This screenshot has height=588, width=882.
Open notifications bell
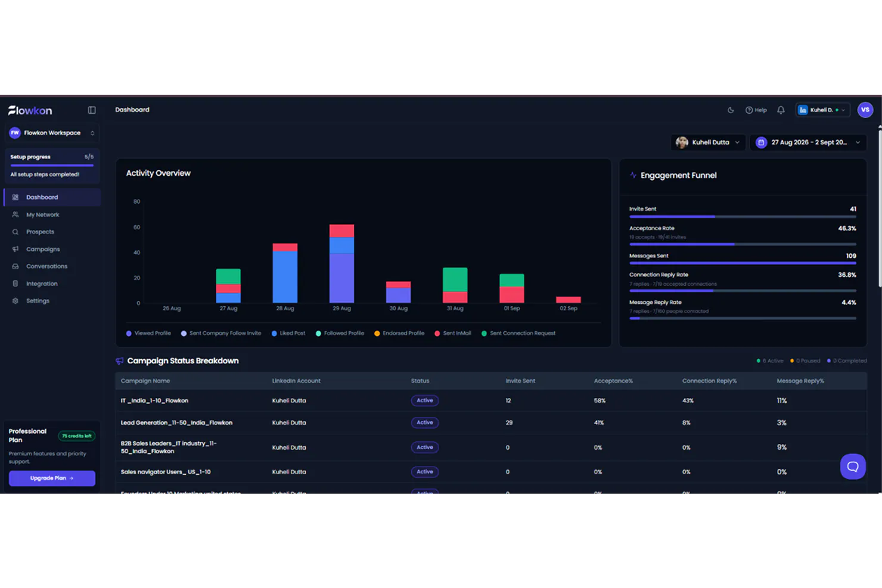click(x=781, y=110)
